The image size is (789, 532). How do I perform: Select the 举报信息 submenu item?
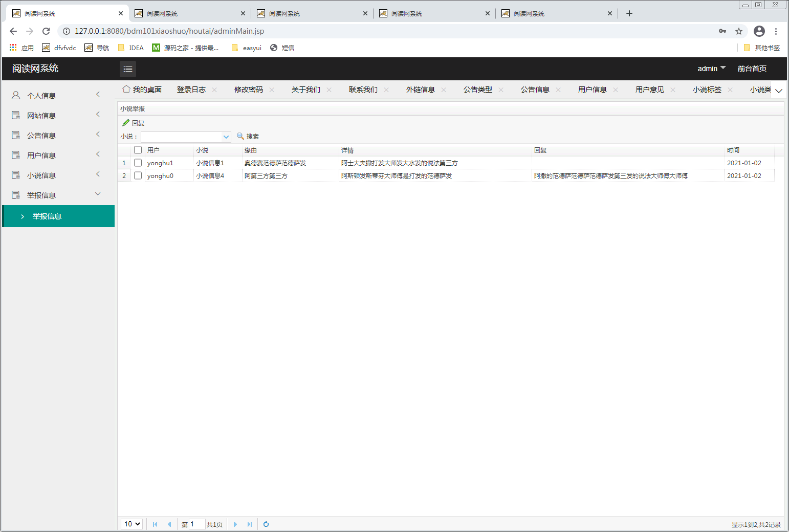tap(58, 216)
